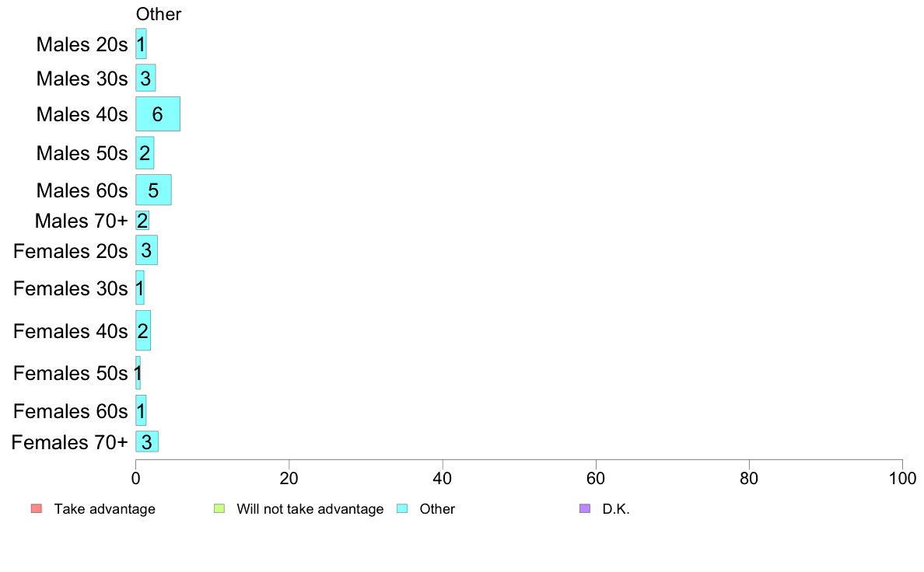Select the Females 40s bar
Viewport: 924px width, 572px height.
pos(143,330)
